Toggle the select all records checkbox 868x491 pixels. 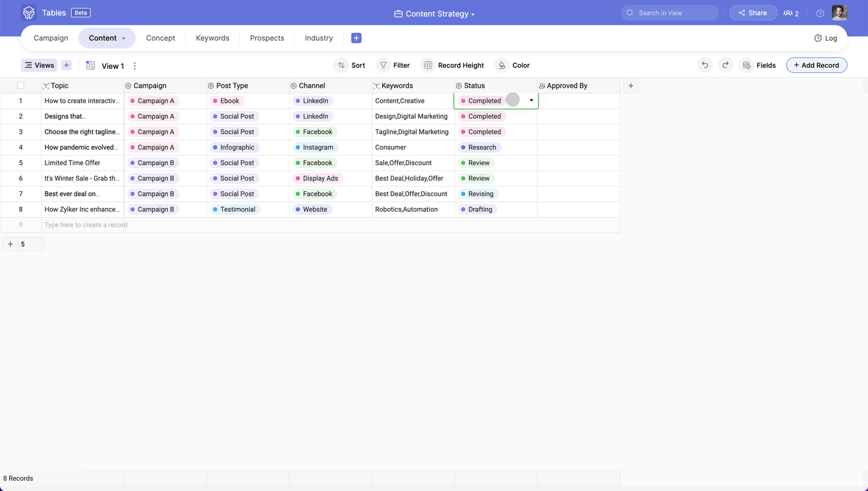pyautogui.click(x=20, y=86)
